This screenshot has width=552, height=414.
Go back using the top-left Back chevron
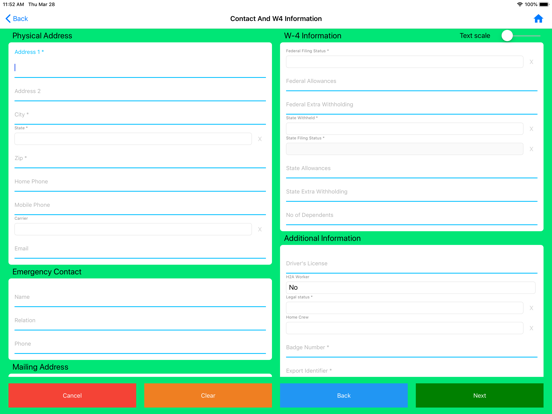click(17, 19)
